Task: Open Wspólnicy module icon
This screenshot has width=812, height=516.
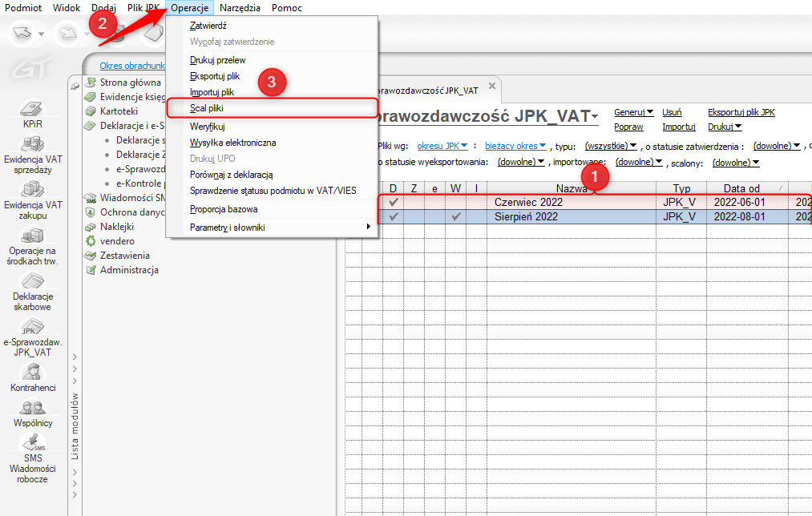Action: (x=33, y=413)
